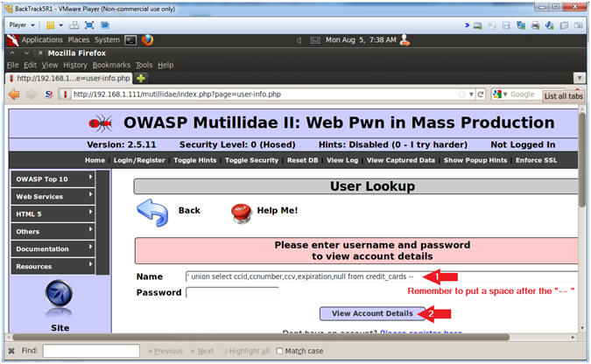This screenshot has height=364, width=591.
Task: Select the user-info.php browser tab
Action: [69, 79]
